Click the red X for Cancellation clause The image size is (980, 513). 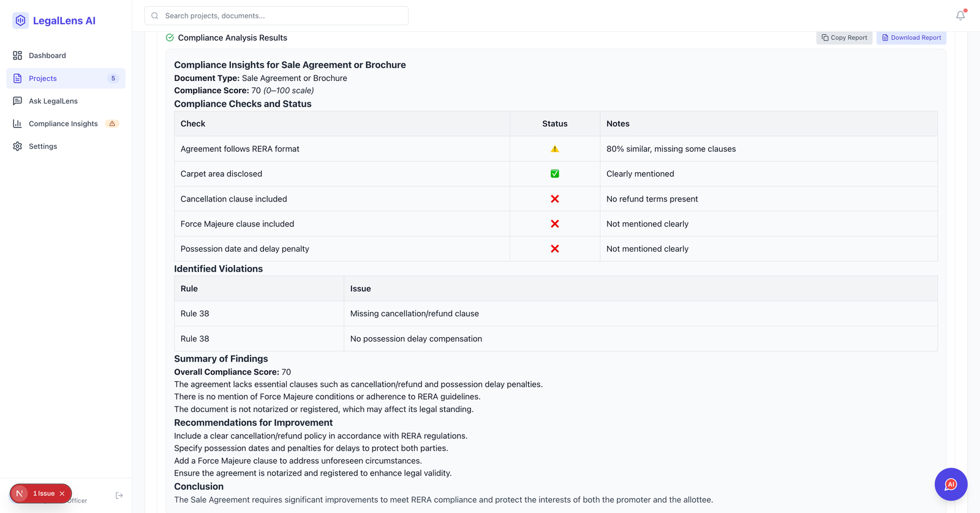(555, 199)
